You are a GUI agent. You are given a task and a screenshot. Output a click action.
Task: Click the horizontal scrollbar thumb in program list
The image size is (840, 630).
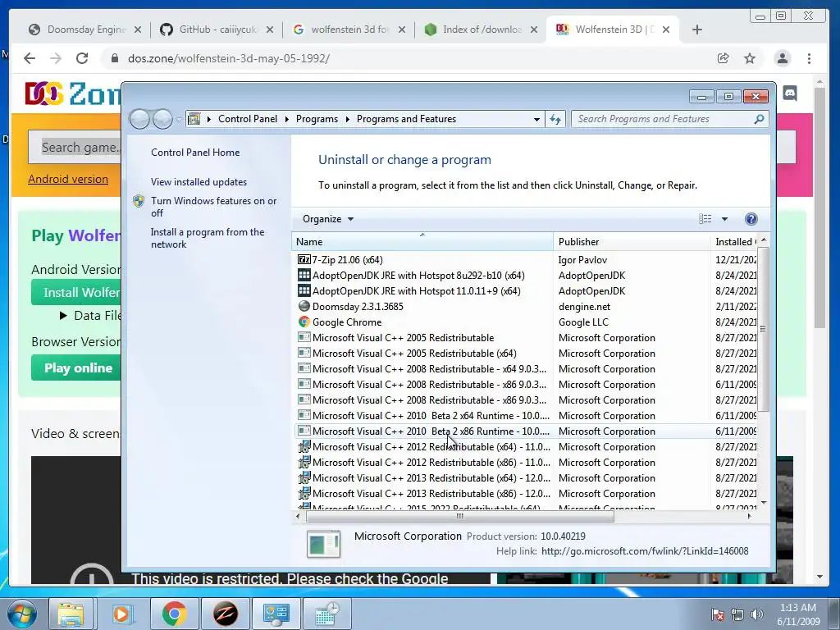[459, 517]
